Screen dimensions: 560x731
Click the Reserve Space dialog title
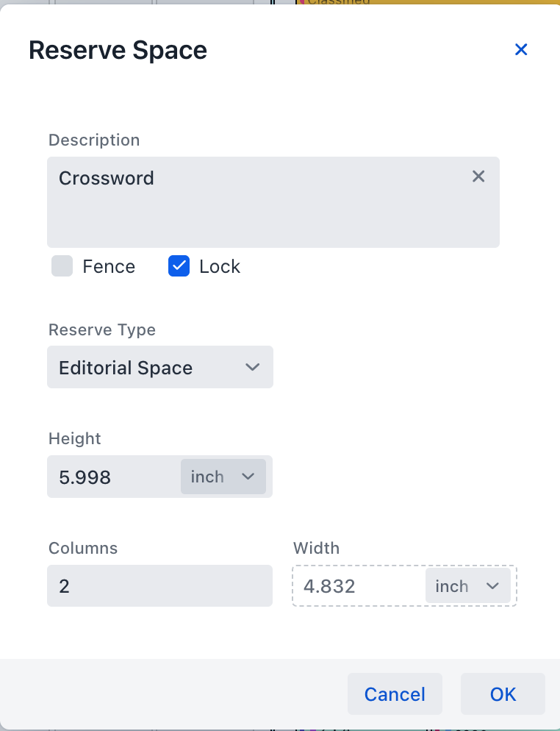click(118, 50)
